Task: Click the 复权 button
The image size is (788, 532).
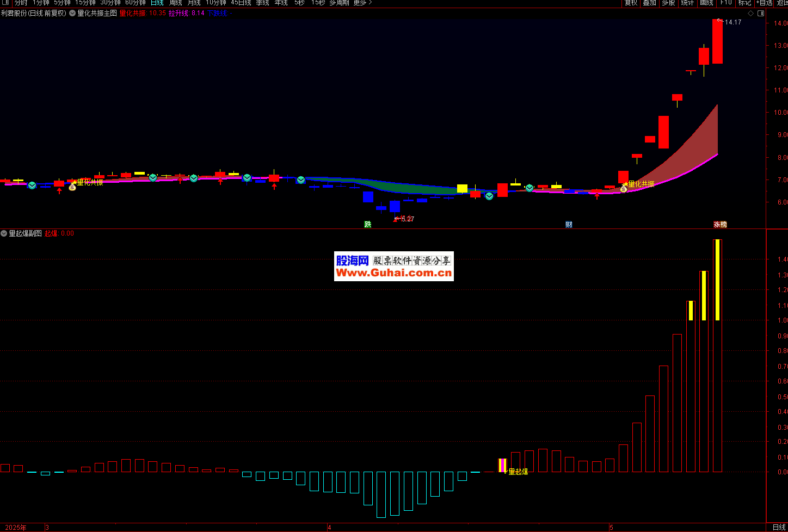Action: pyautogui.click(x=631, y=3)
